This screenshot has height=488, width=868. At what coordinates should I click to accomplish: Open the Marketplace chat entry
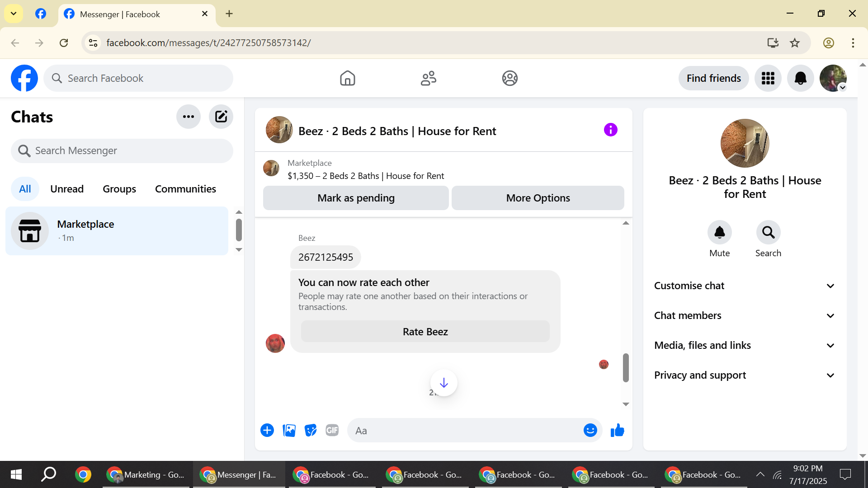(x=117, y=231)
